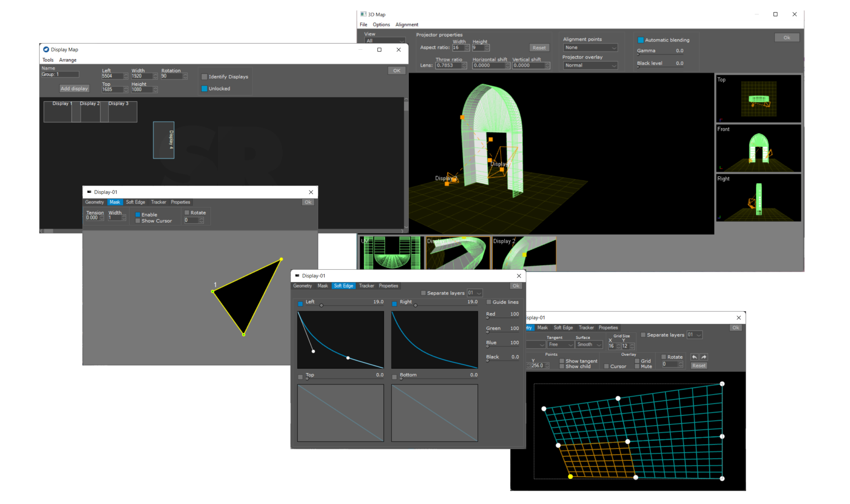
Task: Disable Automatic blending
Action: [640, 40]
